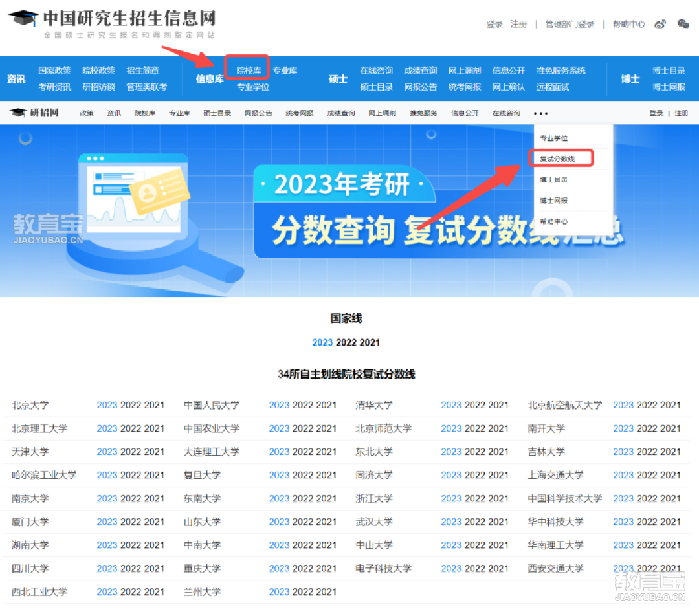
Task: Click 专业库 in the secondary bar
Action: [179, 113]
